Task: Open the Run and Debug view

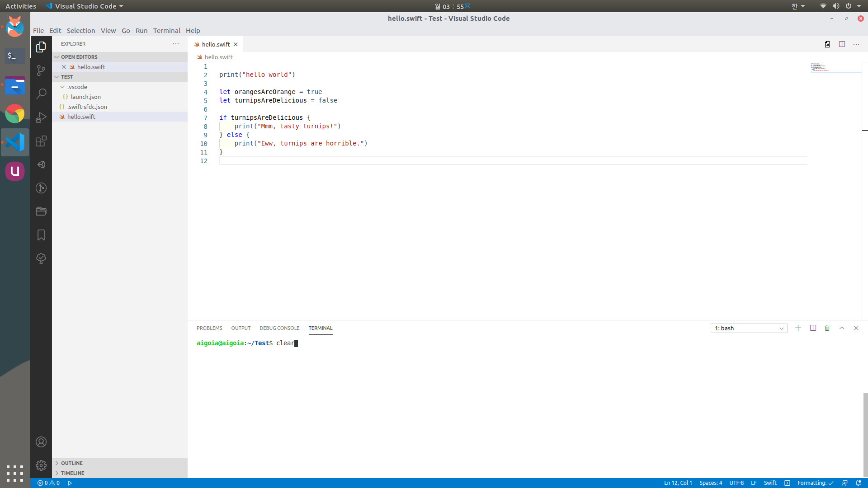Action: [41, 117]
